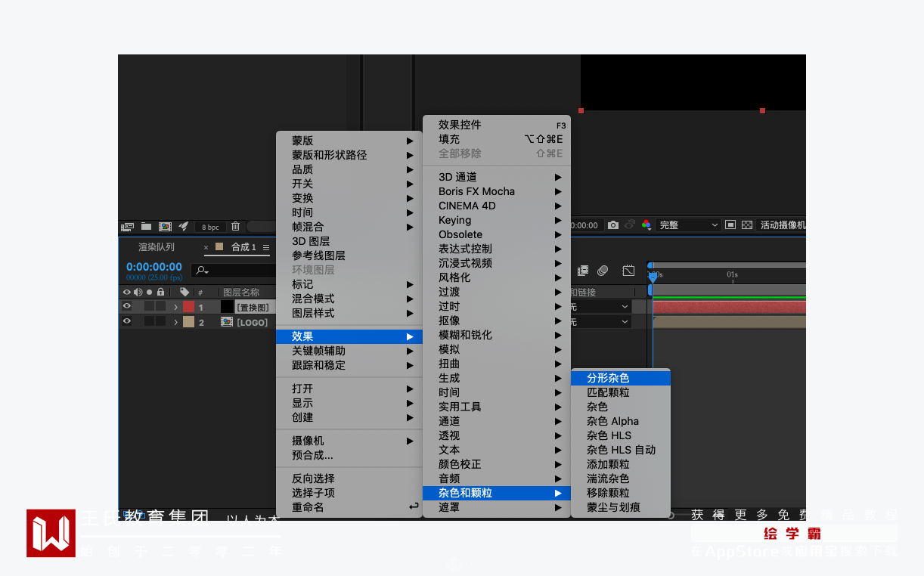Create a new folder in the Project panel
The image size is (924, 576).
pos(146,226)
